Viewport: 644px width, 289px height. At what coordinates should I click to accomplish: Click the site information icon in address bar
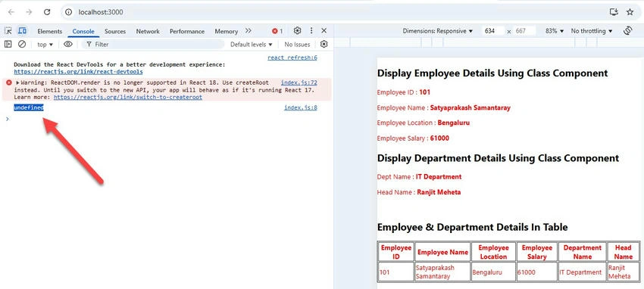tap(69, 12)
